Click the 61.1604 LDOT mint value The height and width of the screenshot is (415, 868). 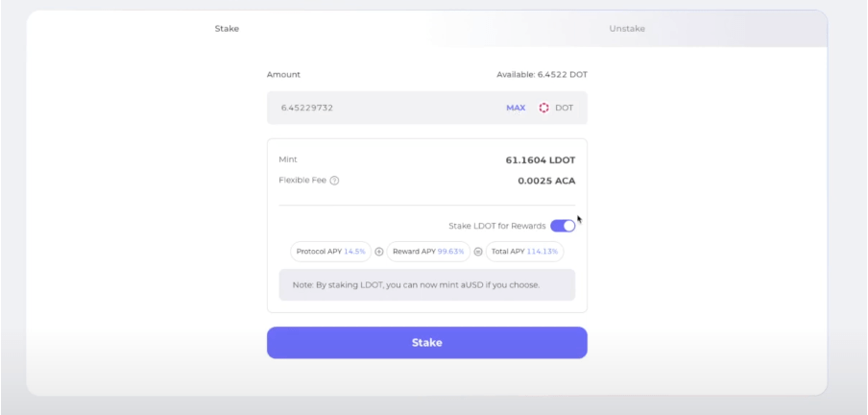click(x=540, y=159)
